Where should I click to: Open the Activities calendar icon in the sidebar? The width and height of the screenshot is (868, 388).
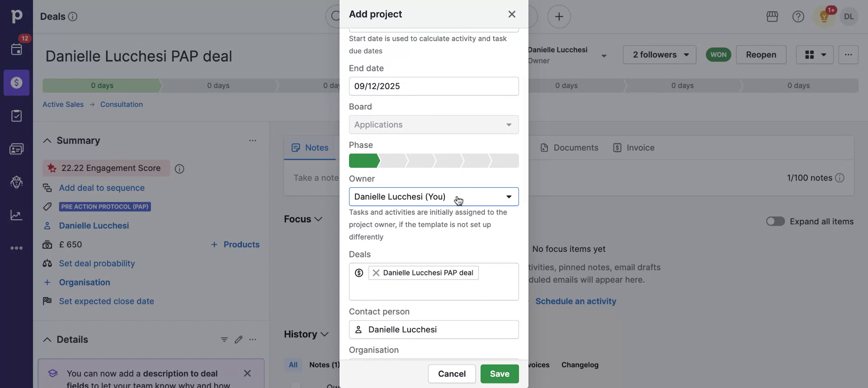coord(17,49)
